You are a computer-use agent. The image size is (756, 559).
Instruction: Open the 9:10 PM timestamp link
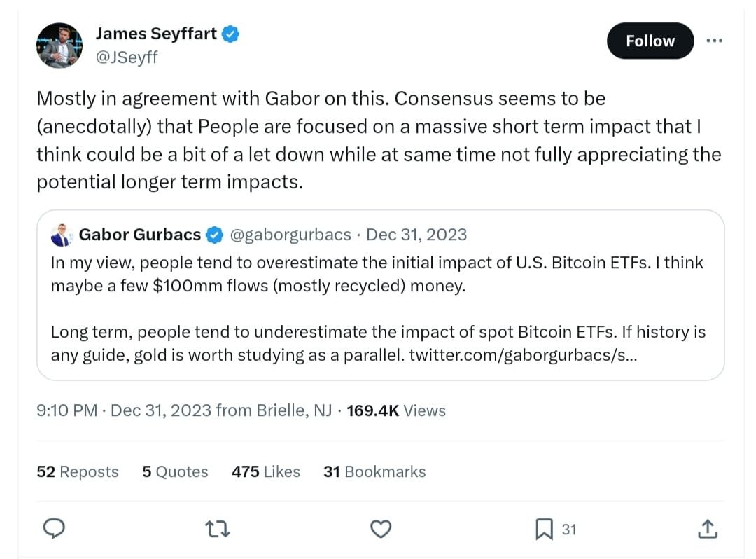[x=66, y=410]
